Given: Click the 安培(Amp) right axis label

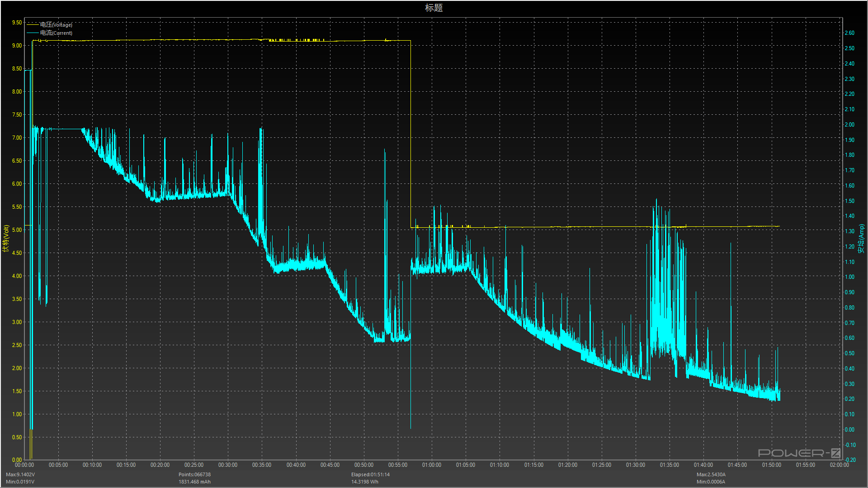Looking at the screenshot, I should [x=861, y=239].
